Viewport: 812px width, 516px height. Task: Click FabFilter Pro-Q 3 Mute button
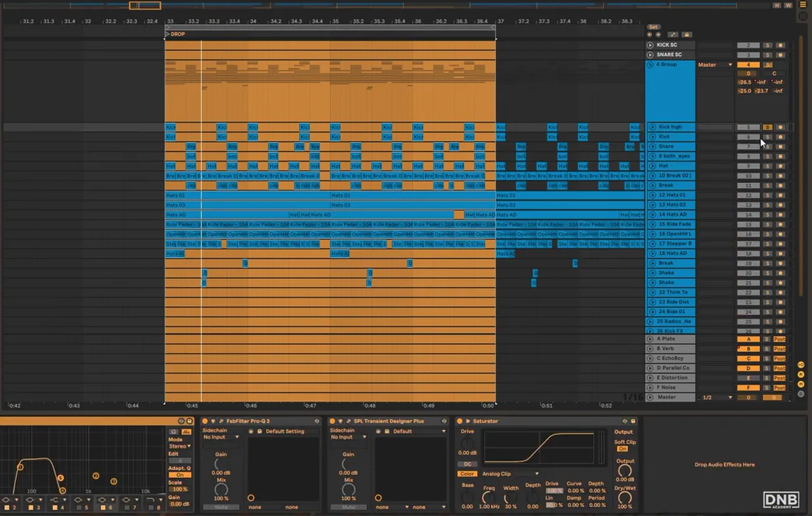click(221, 507)
